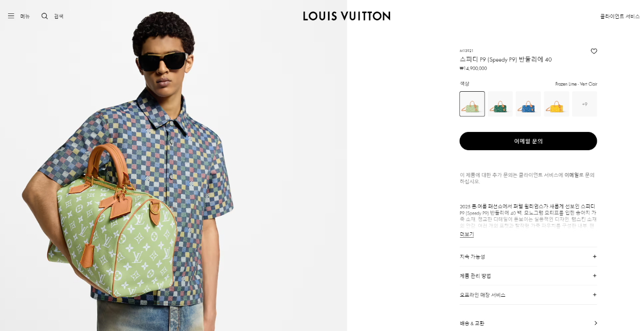Image resolution: width=644 pixels, height=331 pixels.
Task: Open 클라이언트 서비스 in the header
Action: 620,16
